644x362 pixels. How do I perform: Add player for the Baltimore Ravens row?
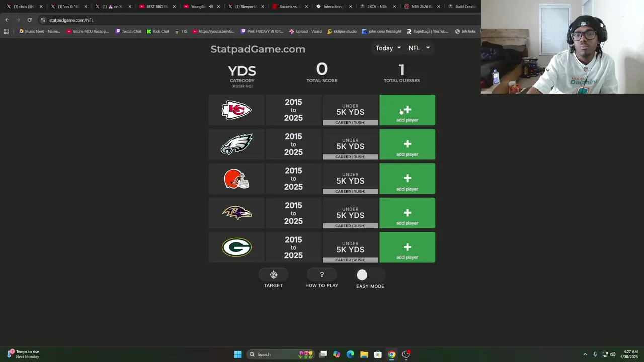click(x=407, y=213)
